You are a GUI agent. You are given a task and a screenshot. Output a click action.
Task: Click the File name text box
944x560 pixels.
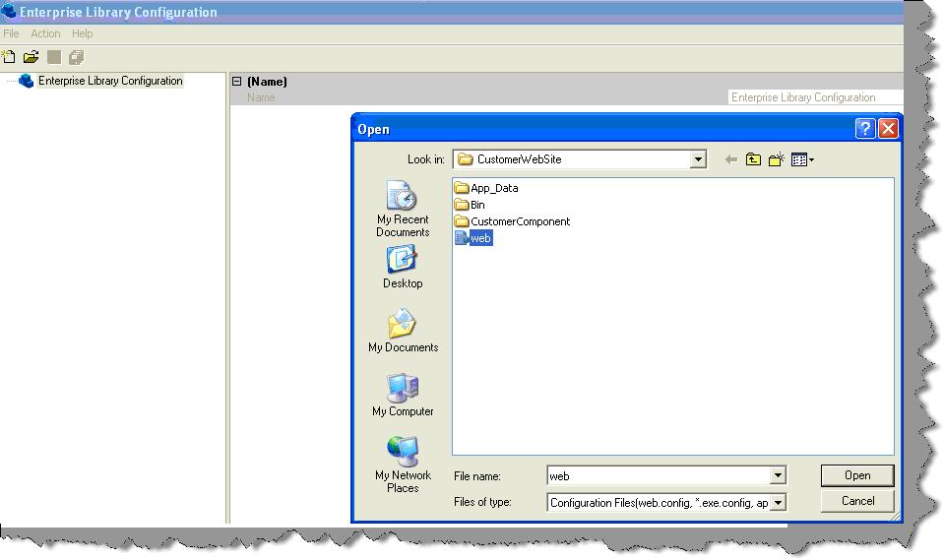[659, 475]
